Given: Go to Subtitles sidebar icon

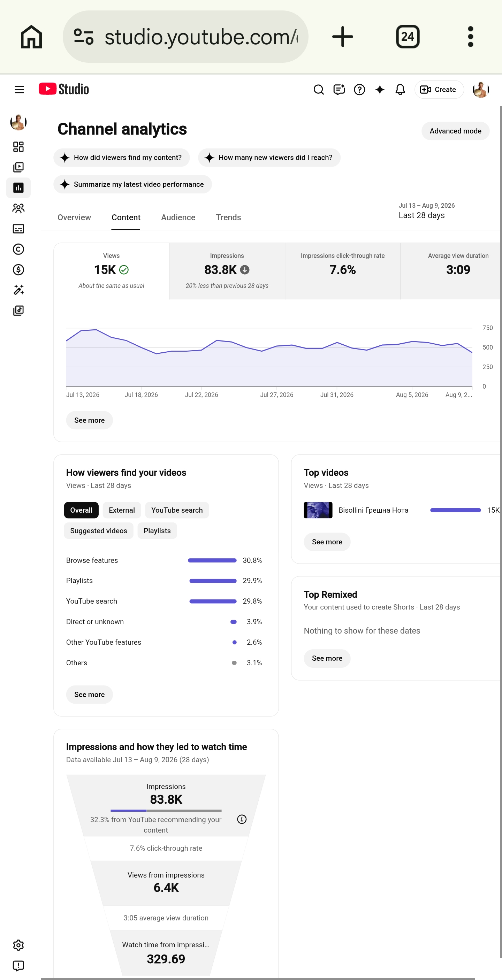Looking at the screenshot, I should pyautogui.click(x=18, y=229).
